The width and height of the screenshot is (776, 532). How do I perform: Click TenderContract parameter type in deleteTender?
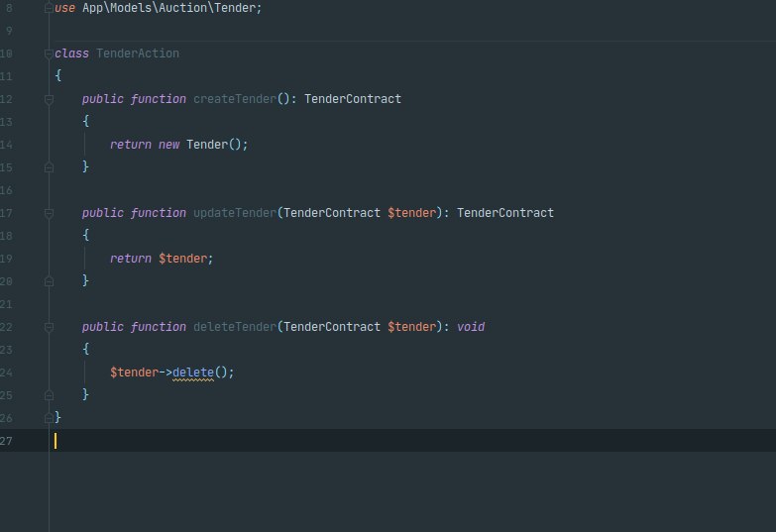point(332,327)
